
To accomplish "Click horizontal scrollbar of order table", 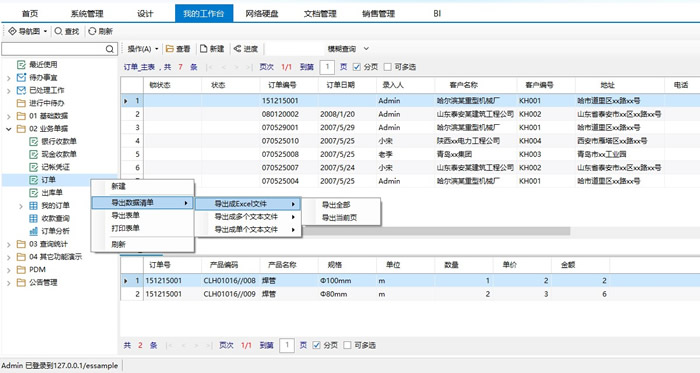I will pyautogui.click(x=436, y=231).
